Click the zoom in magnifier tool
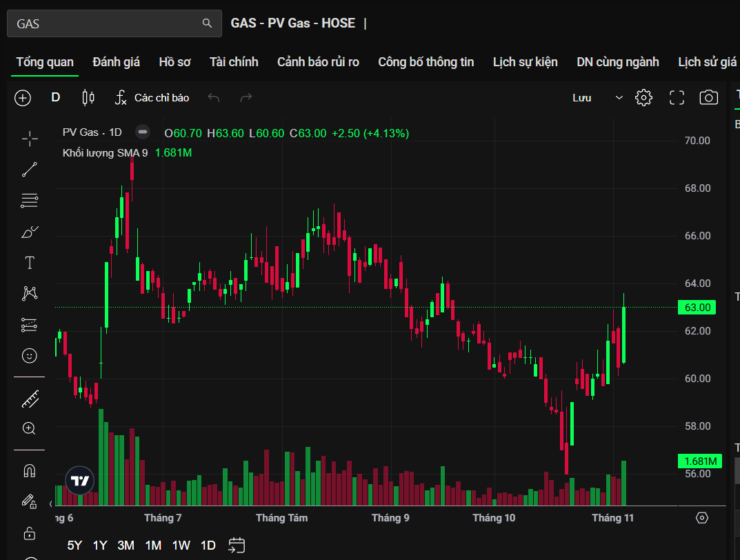This screenshot has height=560, width=740. (30, 428)
